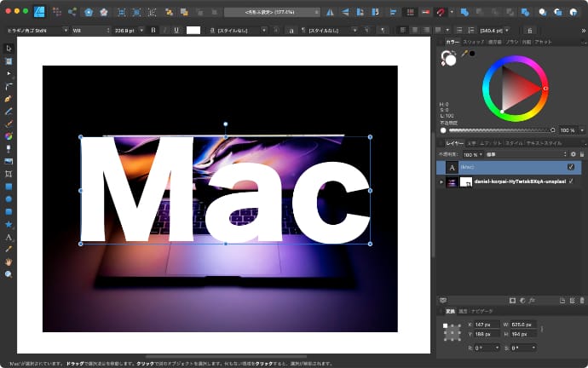
Task: Expand the daniel-korpai layer disclosure triangle
Action: [441, 182]
